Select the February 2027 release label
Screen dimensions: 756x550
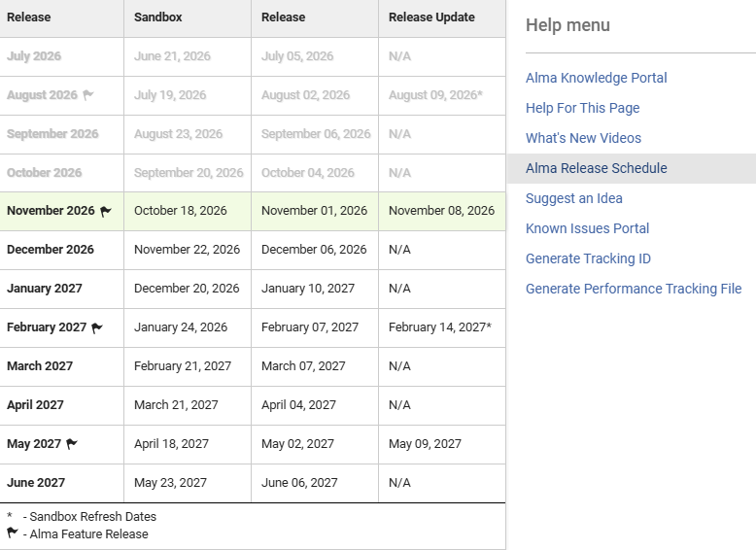pyautogui.click(x=47, y=327)
